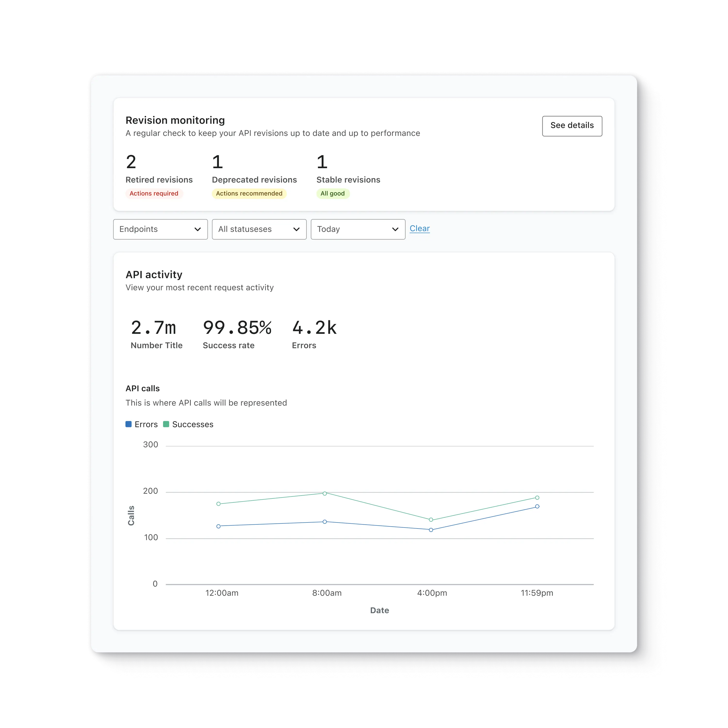Viewport: 728px width, 728px height.
Task: Click the See details button
Action: pyautogui.click(x=572, y=126)
